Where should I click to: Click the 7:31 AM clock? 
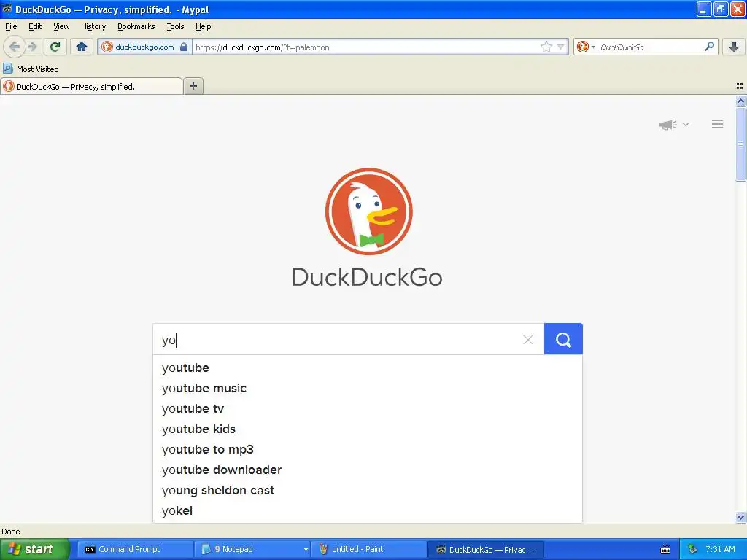point(720,549)
